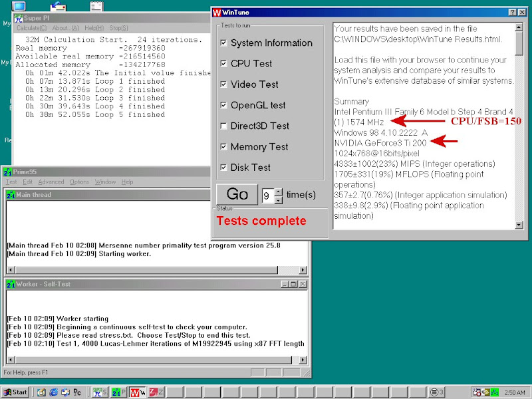
Task: Click the taskbar clock showing 2:50 AM
Action: [x=515, y=392]
